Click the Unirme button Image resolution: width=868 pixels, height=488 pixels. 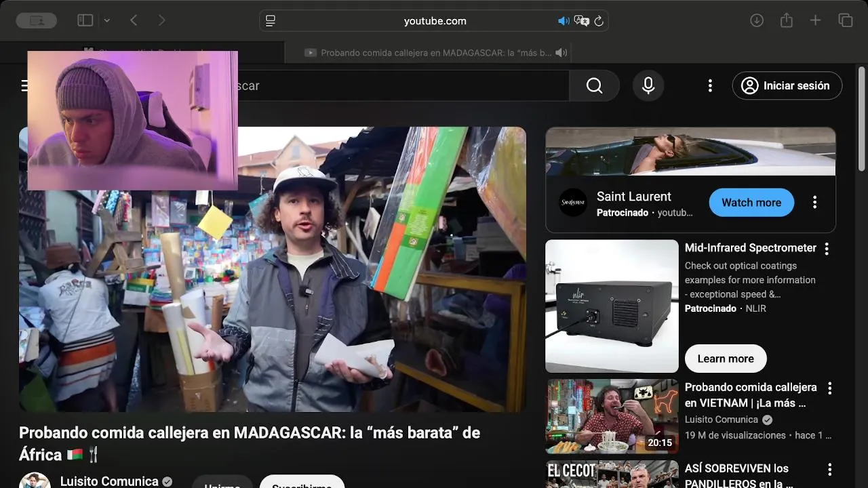[x=222, y=483]
